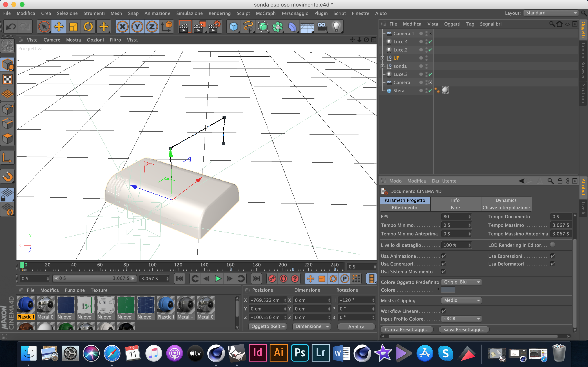Uncheck Usa Animazione checkbox

click(443, 256)
